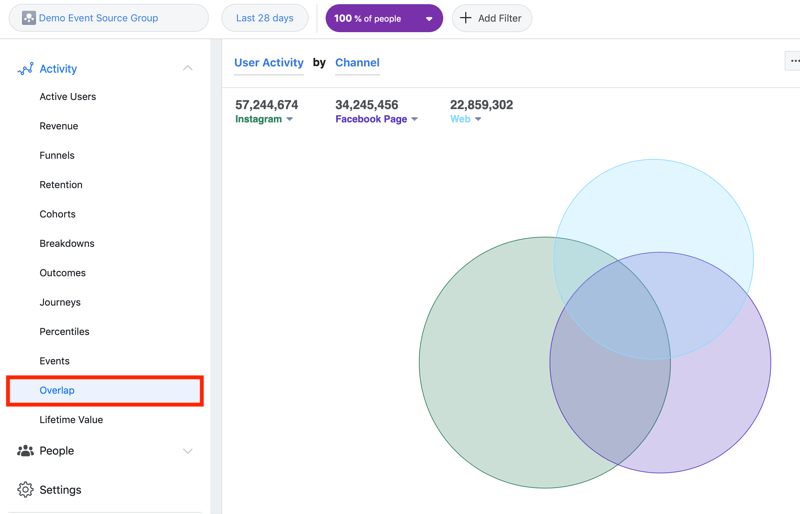The height and width of the screenshot is (514, 800).
Task: Click the People group icon
Action: [26, 451]
